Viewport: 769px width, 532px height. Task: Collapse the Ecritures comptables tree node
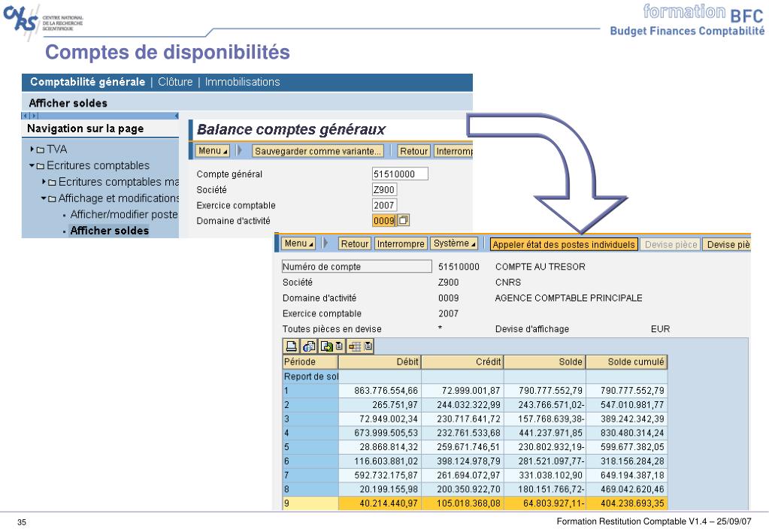point(32,166)
